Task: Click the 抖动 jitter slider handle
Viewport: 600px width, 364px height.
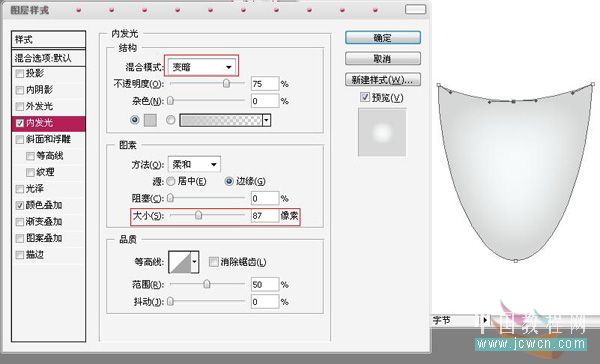Action: 170,302
